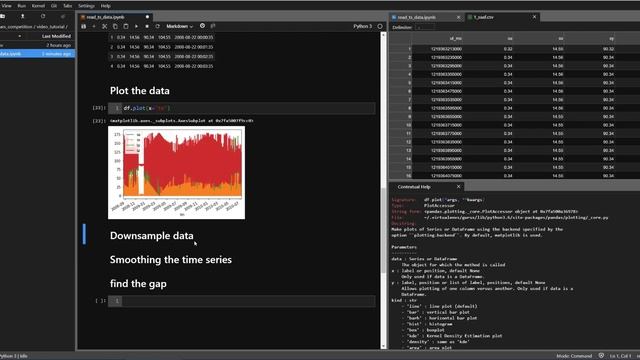Click the git clone icon in file browser

63,16
